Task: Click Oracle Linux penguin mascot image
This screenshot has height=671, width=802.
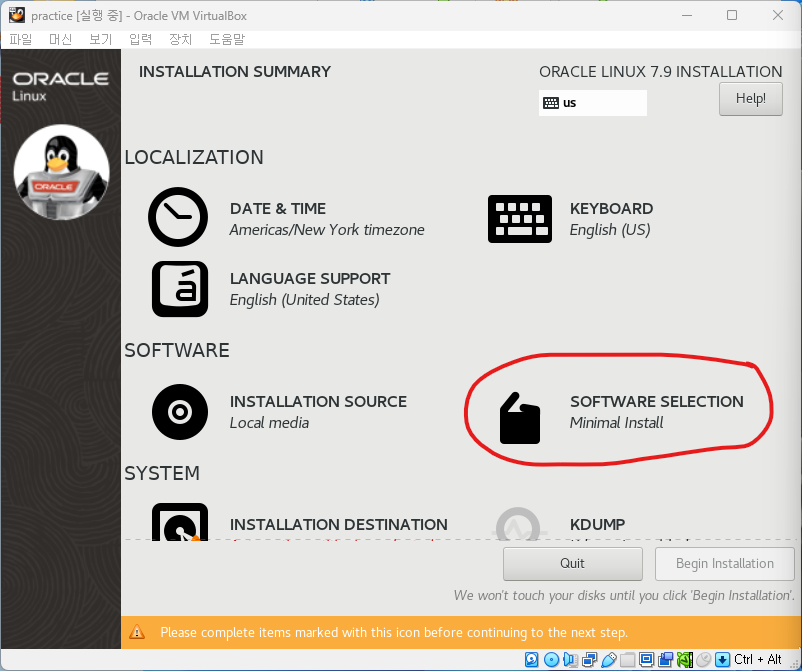Action: 61,172
